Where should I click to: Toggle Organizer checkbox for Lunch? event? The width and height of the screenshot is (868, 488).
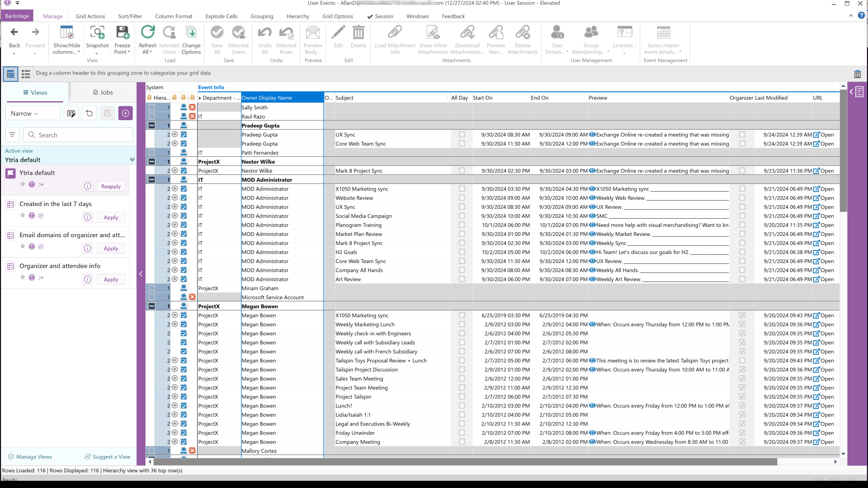point(742,406)
